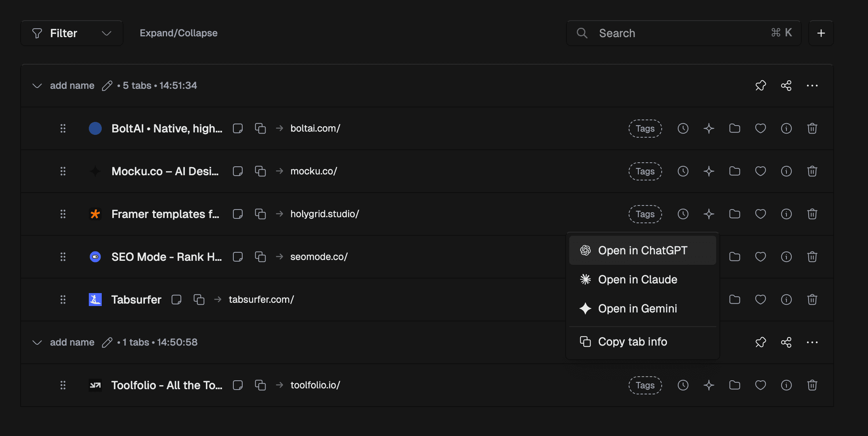Show info for SEO Mode tab
Image resolution: width=868 pixels, height=436 pixels.
tap(786, 257)
